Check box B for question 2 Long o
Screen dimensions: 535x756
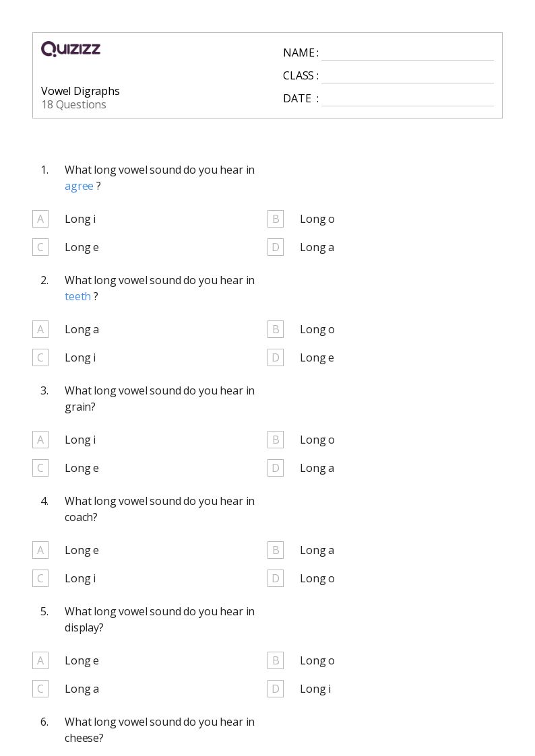276,329
